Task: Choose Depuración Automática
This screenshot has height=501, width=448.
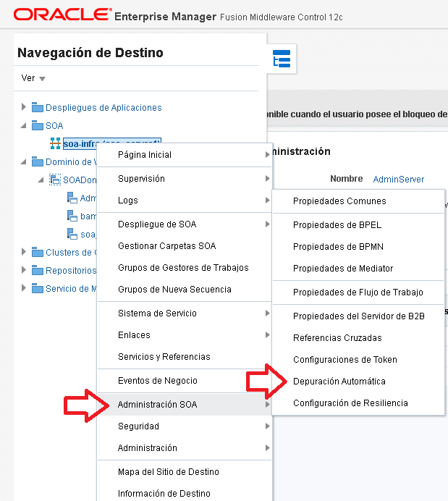Action: [x=358, y=382]
